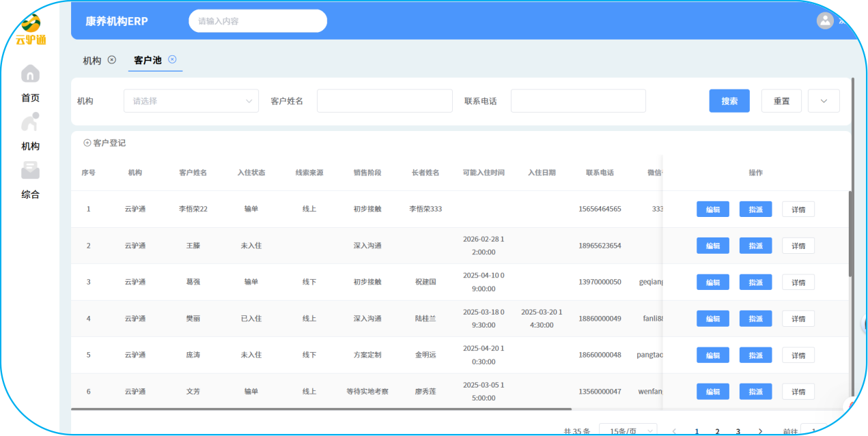Click the 搜索 button

[x=729, y=101]
